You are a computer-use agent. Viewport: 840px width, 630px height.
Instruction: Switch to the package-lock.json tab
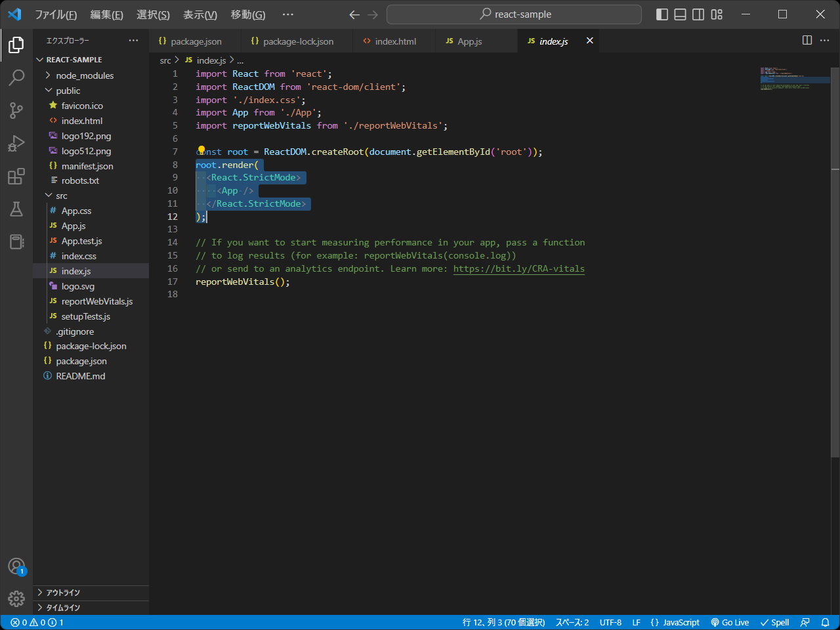pos(298,41)
